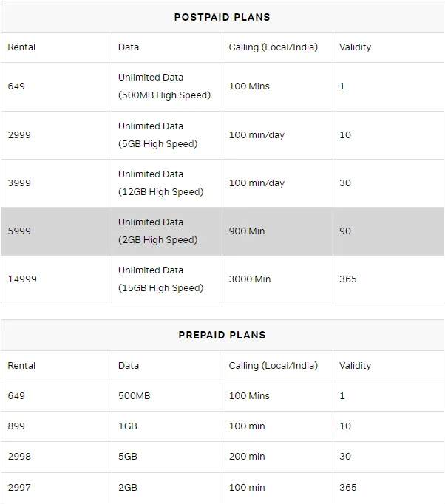This screenshot has width=445, height=504.
Task: Select the prepaid 5GB data cell
Action: [x=167, y=457]
